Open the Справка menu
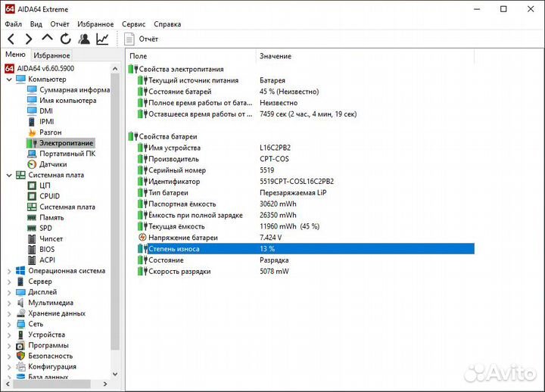Image resolution: width=545 pixels, height=392 pixels. [167, 24]
